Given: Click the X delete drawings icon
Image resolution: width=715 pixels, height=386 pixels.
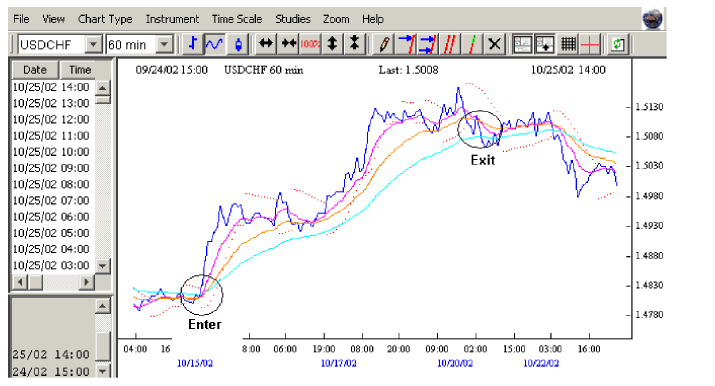Looking at the screenshot, I should tap(494, 44).
